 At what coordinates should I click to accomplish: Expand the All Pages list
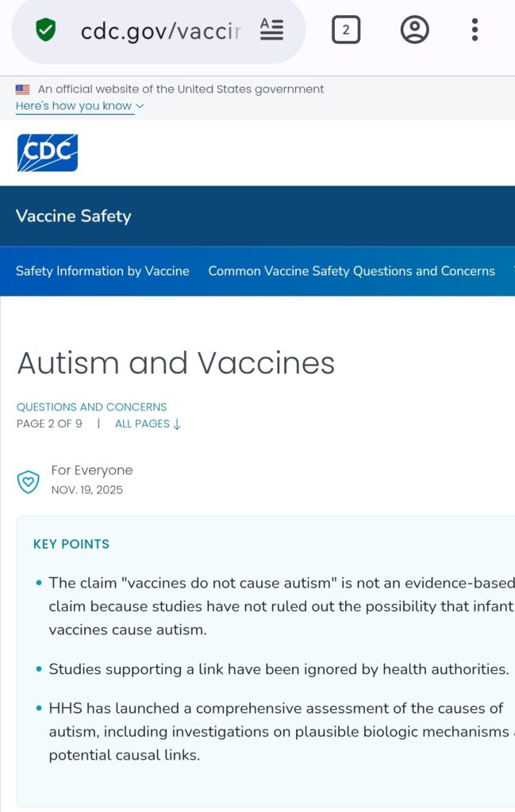(148, 423)
